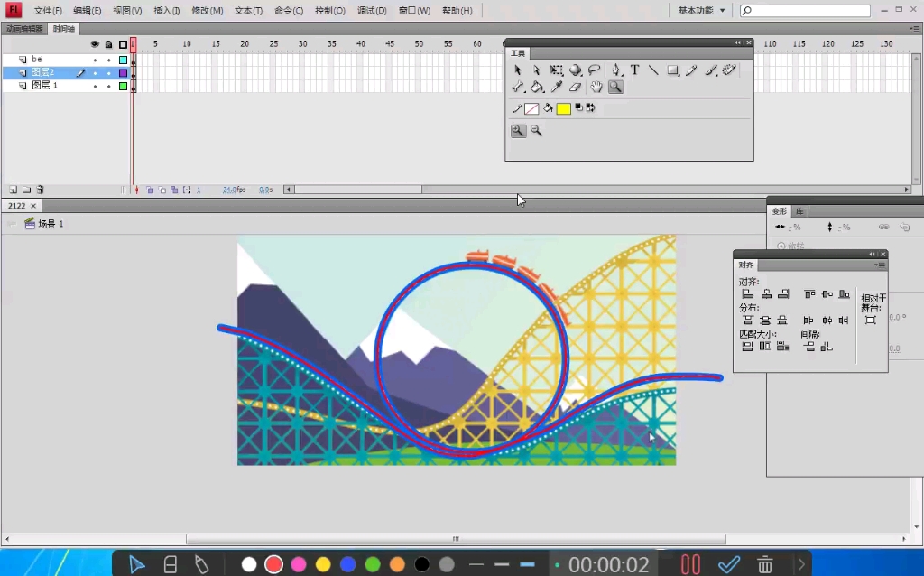The width and height of the screenshot is (924, 576).
Task: Toggle the align to stage button
Action: point(871,321)
